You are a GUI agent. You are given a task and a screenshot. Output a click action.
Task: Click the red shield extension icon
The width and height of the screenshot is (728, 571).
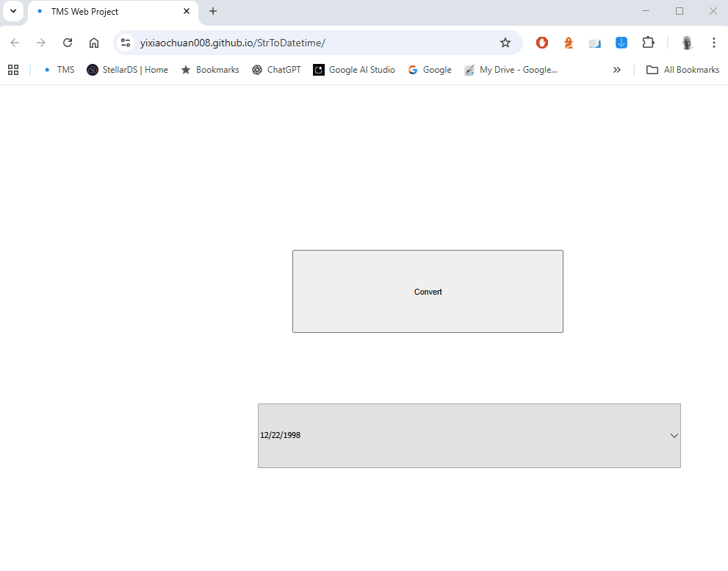(542, 43)
